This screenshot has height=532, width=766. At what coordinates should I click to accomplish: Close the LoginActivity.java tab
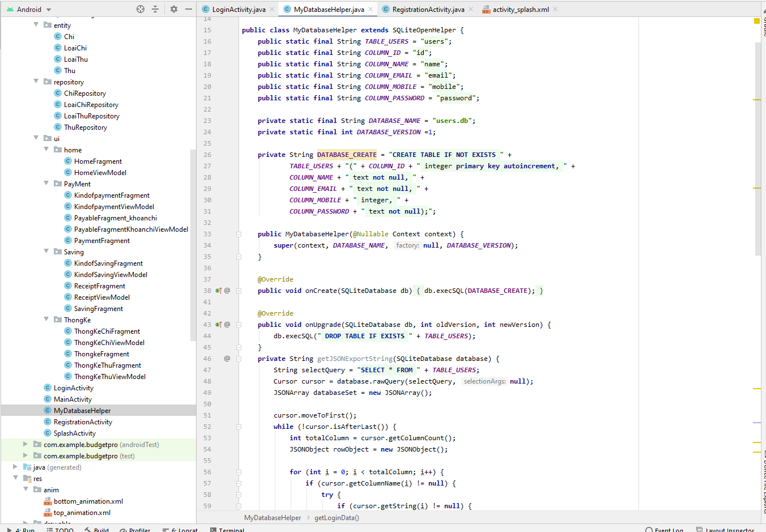[x=272, y=9]
